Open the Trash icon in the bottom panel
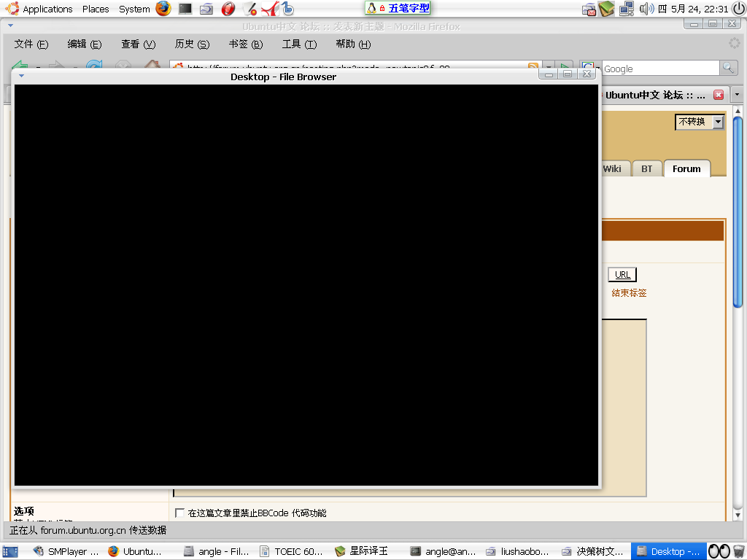Viewport: 747px width, 560px height. tap(739, 551)
